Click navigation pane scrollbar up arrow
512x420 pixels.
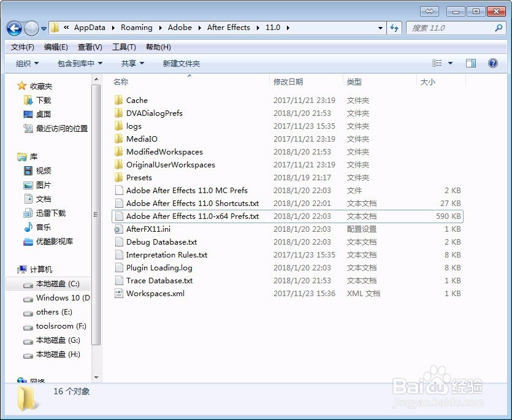click(96, 79)
